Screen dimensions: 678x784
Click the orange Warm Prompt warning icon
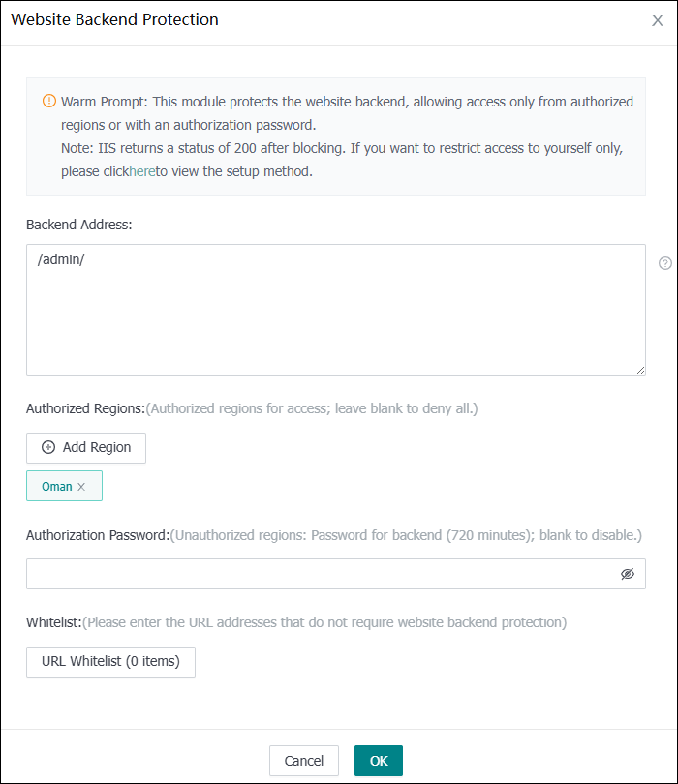[49, 101]
